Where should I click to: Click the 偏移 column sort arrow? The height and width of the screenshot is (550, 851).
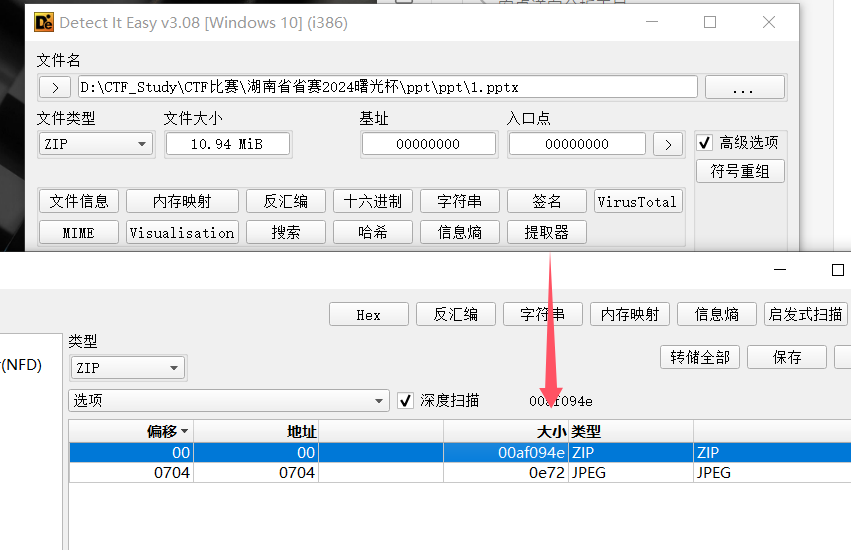(x=185, y=431)
